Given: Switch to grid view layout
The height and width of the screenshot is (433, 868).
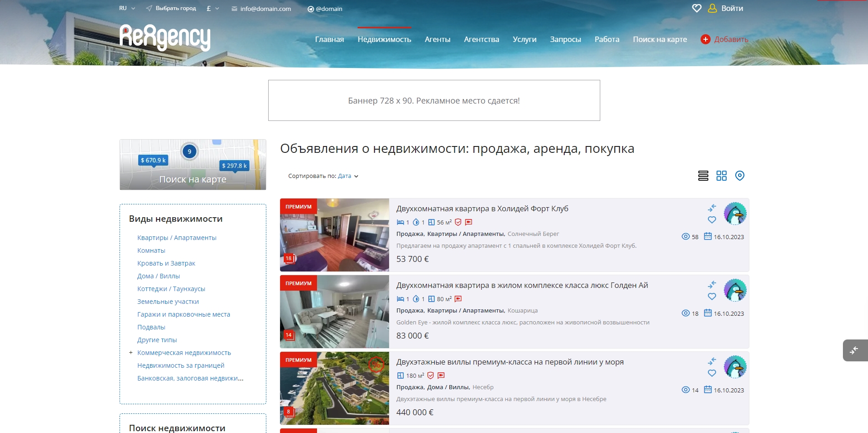Looking at the screenshot, I should 721,176.
